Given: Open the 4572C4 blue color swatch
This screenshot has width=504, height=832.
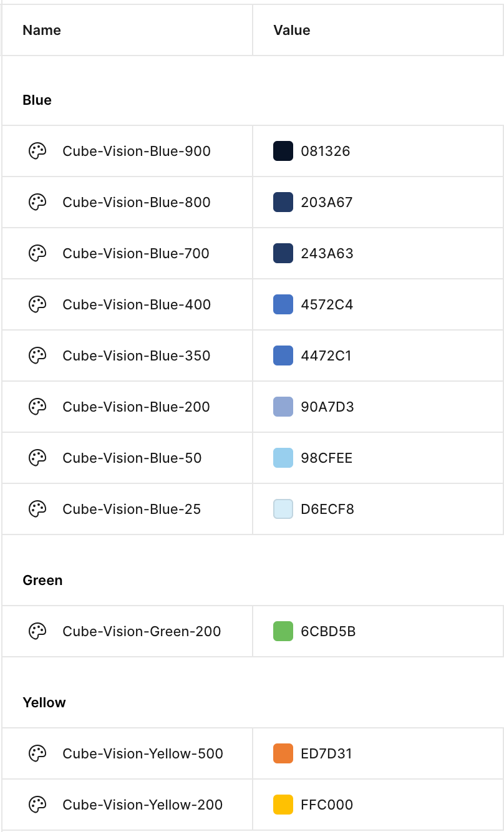Looking at the screenshot, I should tap(283, 304).
